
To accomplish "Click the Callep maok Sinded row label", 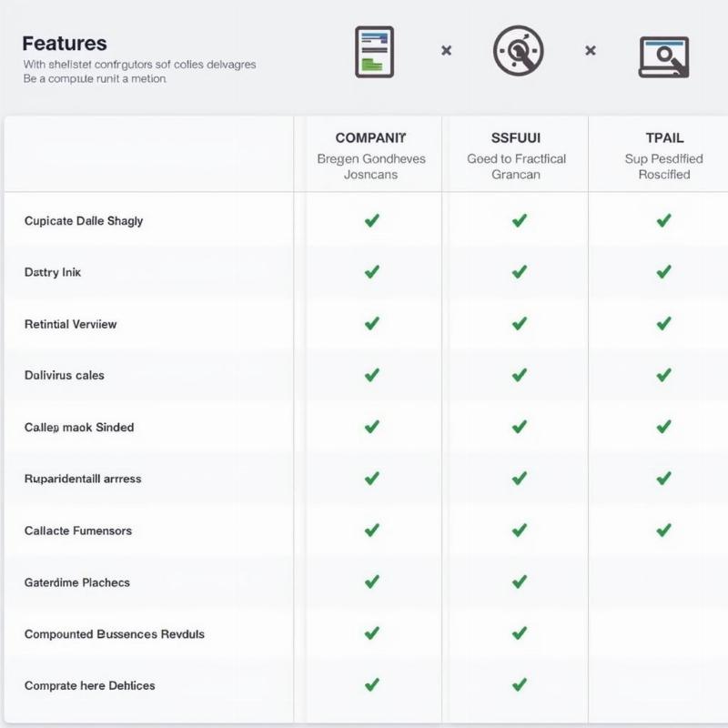I will tap(79, 427).
